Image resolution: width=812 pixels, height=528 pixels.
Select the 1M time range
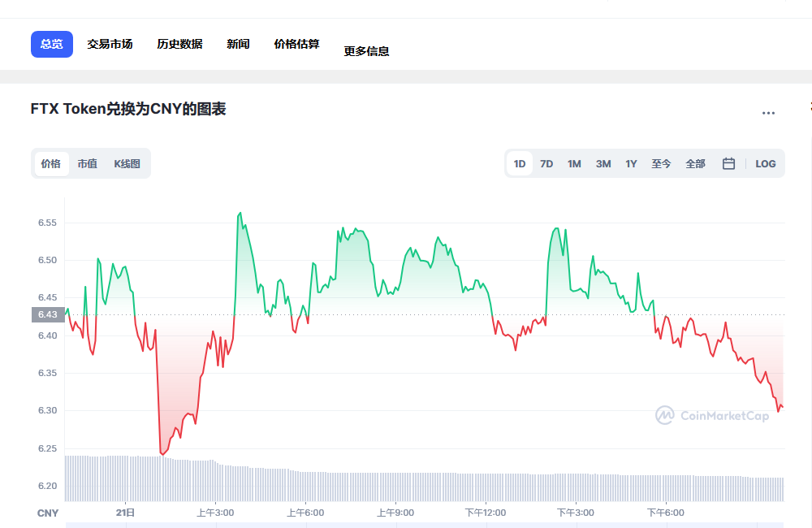pos(574,162)
